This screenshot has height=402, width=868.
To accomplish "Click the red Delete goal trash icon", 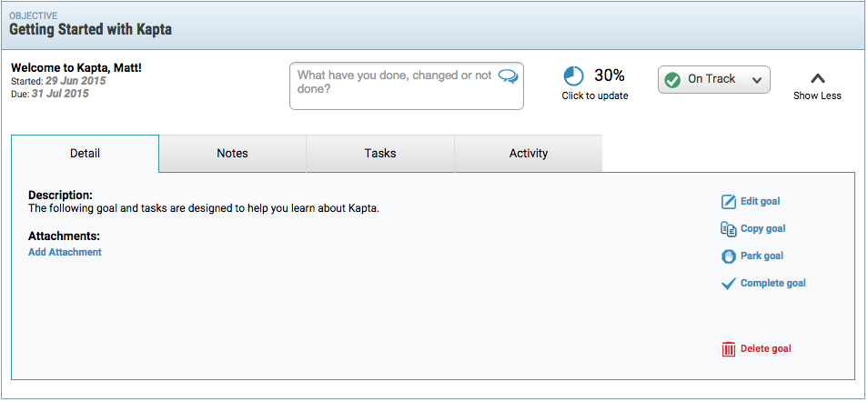I will pos(729,349).
